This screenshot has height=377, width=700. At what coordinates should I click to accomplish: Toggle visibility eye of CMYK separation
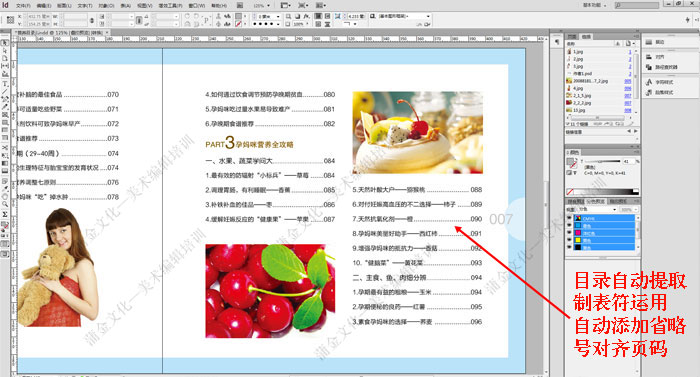click(569, 218)
